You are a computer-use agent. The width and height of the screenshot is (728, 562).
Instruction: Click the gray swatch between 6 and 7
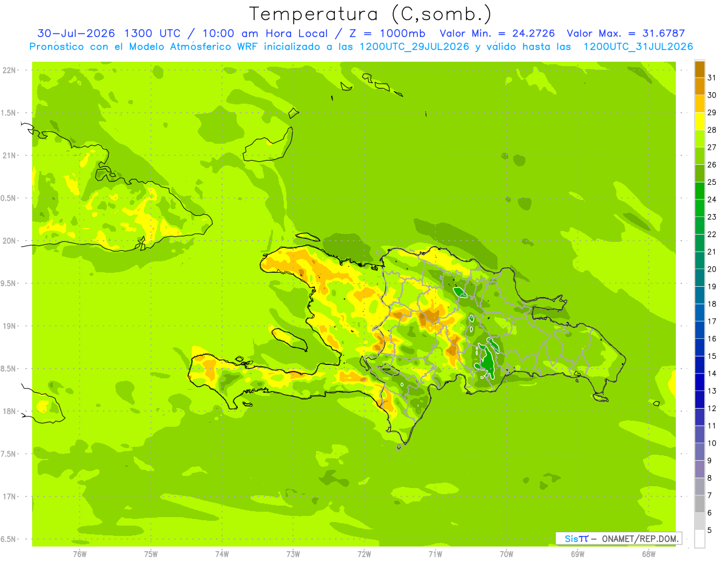coord(699,504)
